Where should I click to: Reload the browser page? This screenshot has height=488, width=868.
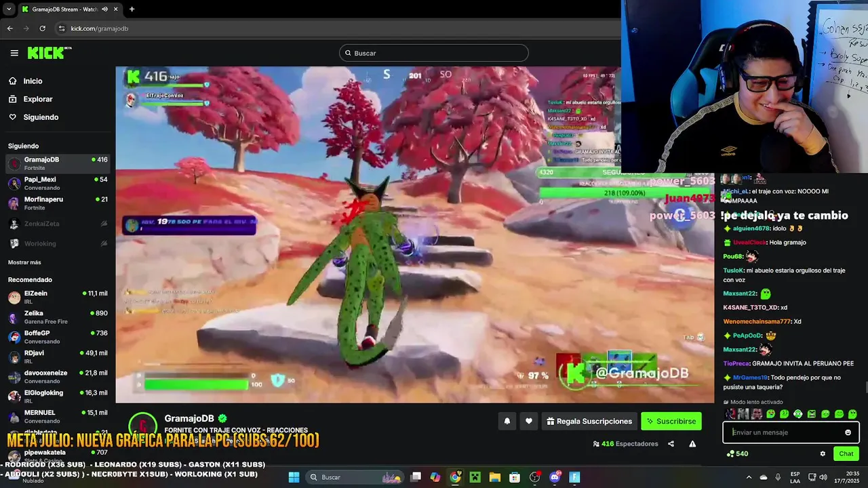tap(42, 28)
